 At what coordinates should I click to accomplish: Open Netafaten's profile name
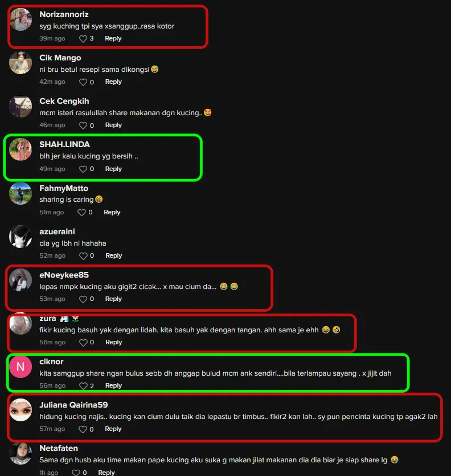59,449
